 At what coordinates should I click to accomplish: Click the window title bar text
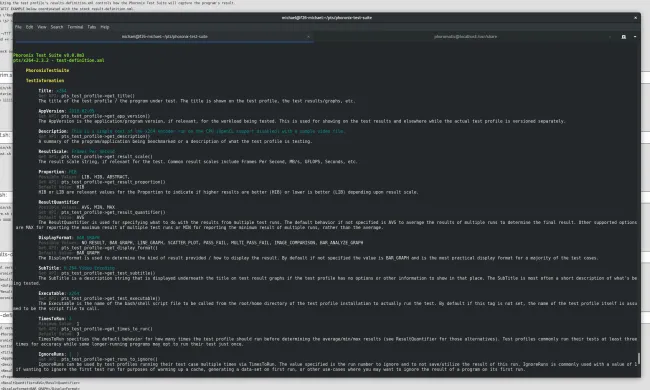tap(327, 18)
